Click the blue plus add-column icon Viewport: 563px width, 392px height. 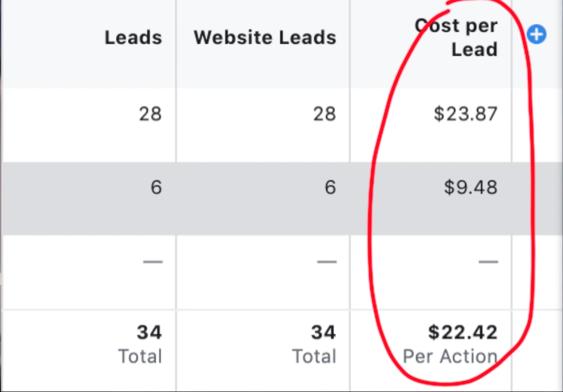pyautogui.click(x=536, y=34)
